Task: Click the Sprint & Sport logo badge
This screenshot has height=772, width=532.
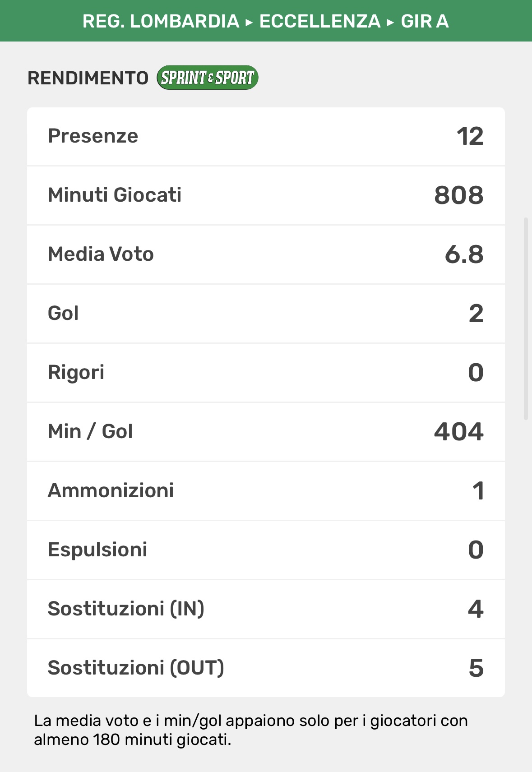Action: (207, 78)
